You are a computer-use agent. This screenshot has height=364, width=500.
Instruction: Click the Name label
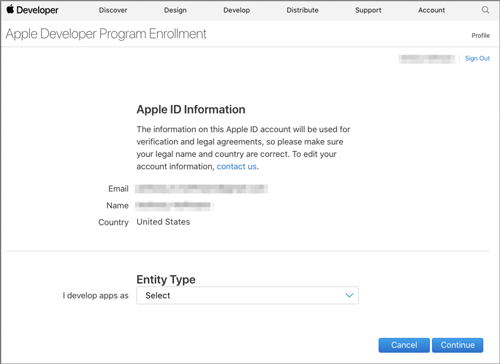[x=117, y=205]
